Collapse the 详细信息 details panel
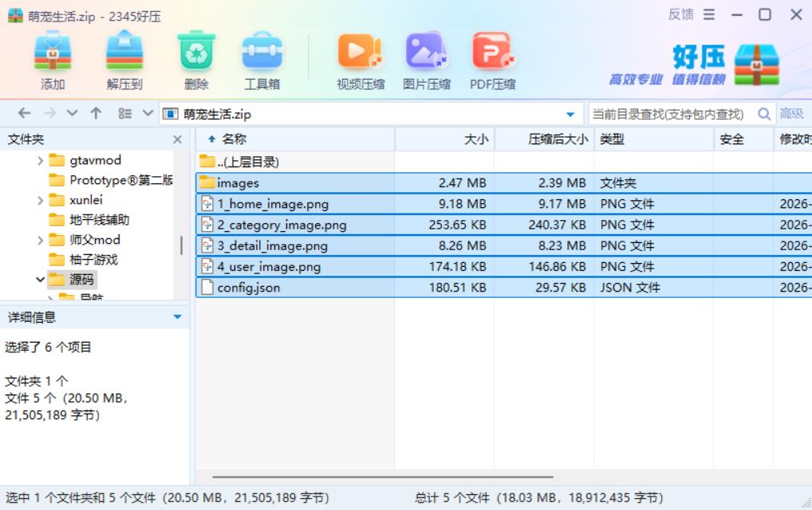This screenshot has height=510, width=812. click(177, 317)
